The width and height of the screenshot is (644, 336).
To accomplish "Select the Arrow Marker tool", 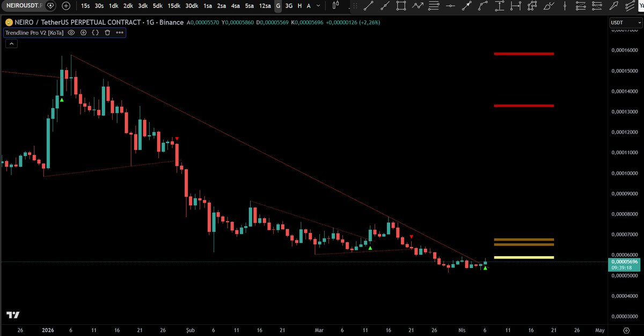I will coord(613,5).
